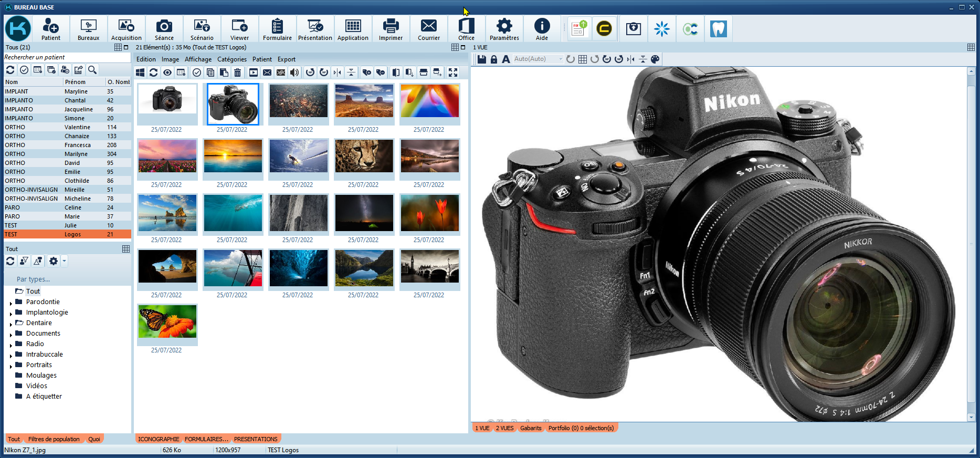The height and width of the screenshot is (458, 980).
Task: Toggle the lock icon in viewer toolbar
Action: point(493,59)
